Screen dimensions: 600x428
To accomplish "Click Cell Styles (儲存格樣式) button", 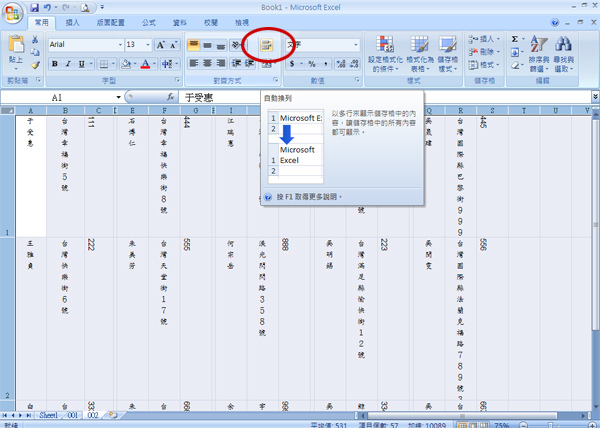I will pos(448,54).
